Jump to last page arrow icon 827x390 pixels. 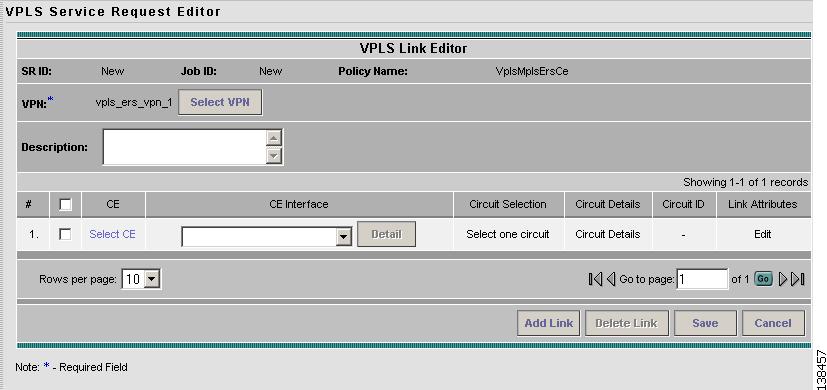coord(798,279)
